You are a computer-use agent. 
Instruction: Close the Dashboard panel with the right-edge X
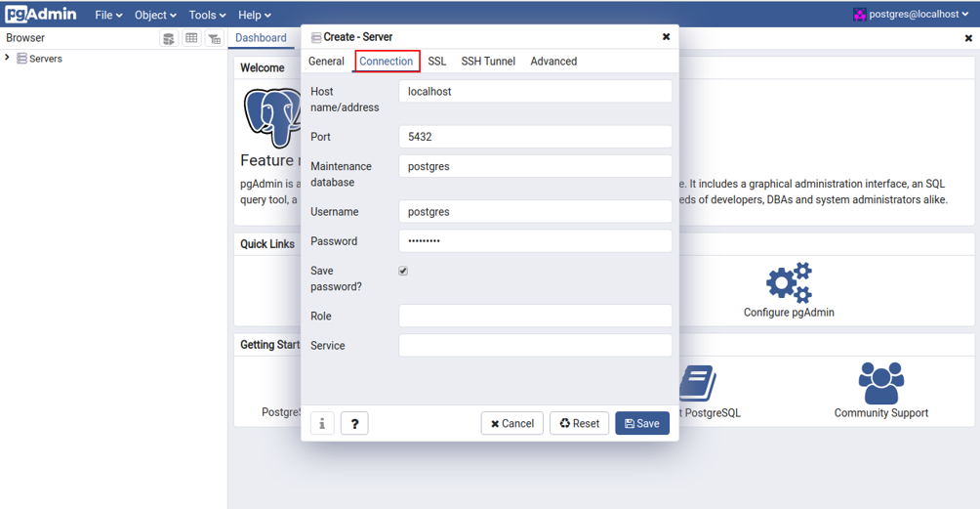[x=968, y=38]
